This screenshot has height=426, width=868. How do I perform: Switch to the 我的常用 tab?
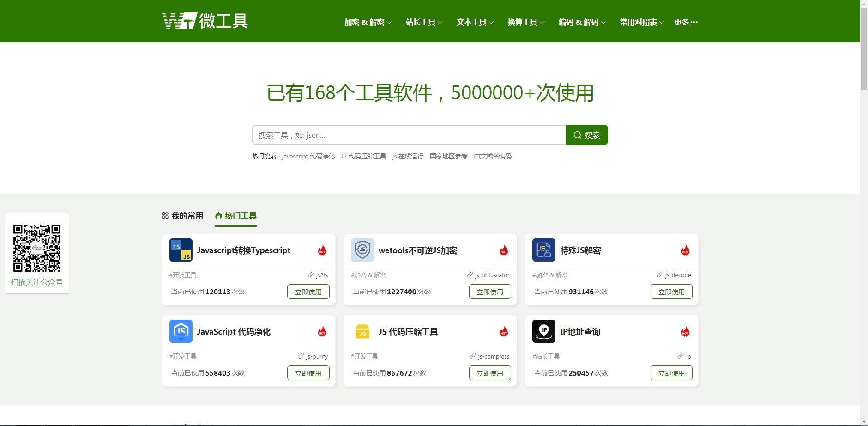[182, 216]
